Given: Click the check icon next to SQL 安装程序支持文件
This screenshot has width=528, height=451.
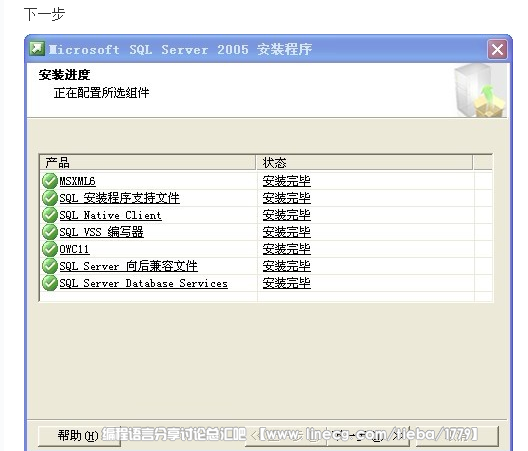Looking at the screenshot, I should 50,198.
